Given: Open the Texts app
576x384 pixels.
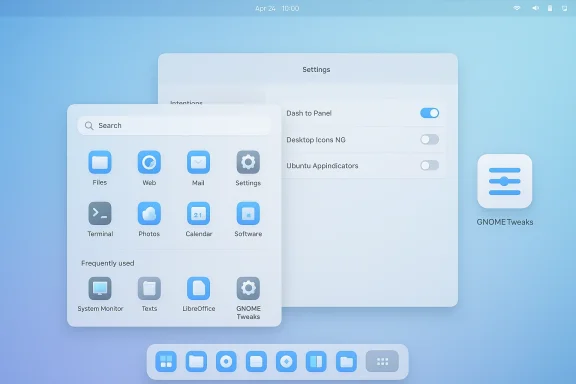Looking at the screenshot, I should pyautogui.click(x=149, y=288).
